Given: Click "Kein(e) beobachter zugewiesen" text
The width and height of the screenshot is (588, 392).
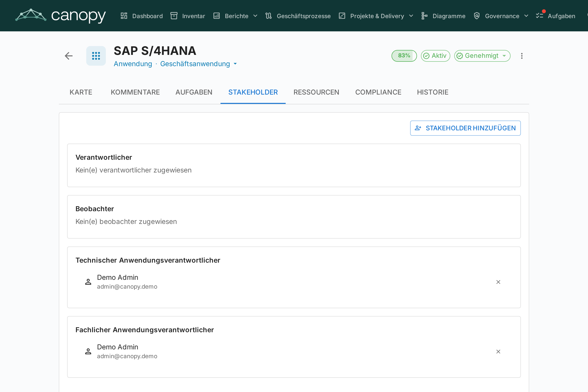Looking at the screenshot, I should tap(126, 222).
